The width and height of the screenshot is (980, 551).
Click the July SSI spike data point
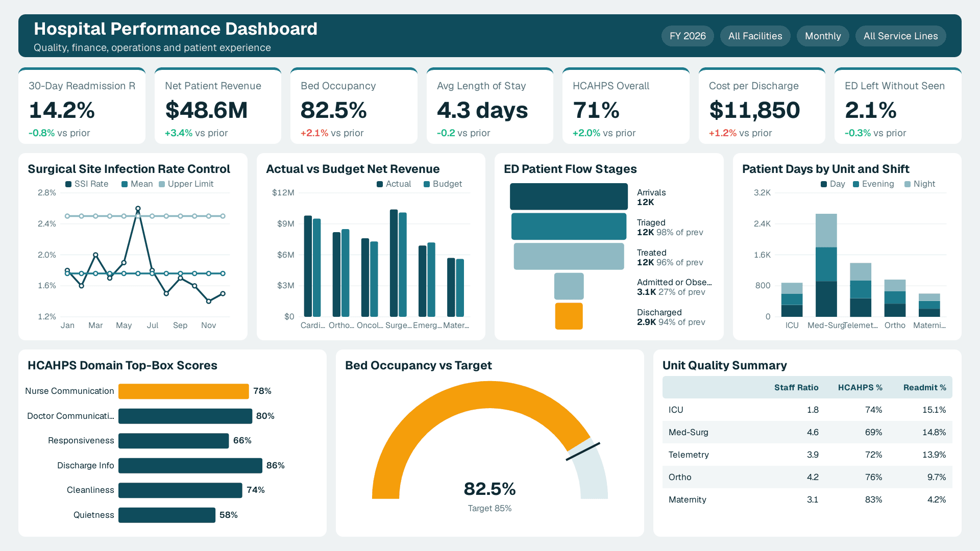(x=138, y=209)
